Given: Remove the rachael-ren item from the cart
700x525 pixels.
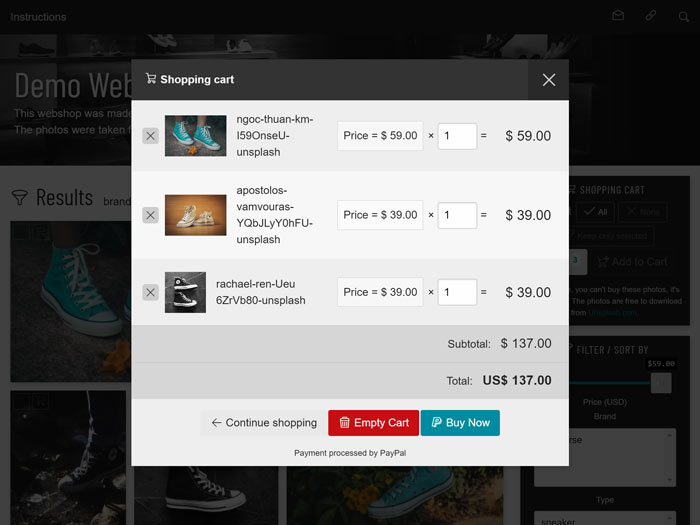Looking at the screenshot, I should tap(150, 292).
